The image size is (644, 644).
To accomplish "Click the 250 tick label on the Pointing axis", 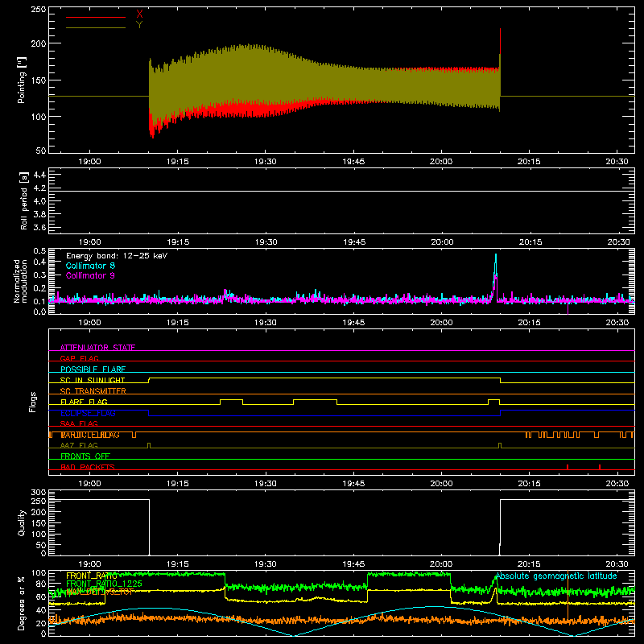I will [38, 10].
